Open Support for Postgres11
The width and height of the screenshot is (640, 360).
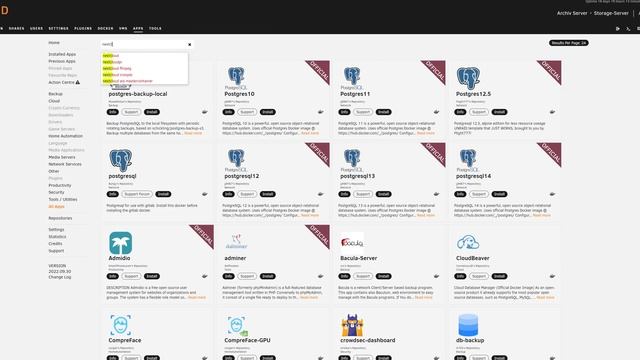point(362,112)
